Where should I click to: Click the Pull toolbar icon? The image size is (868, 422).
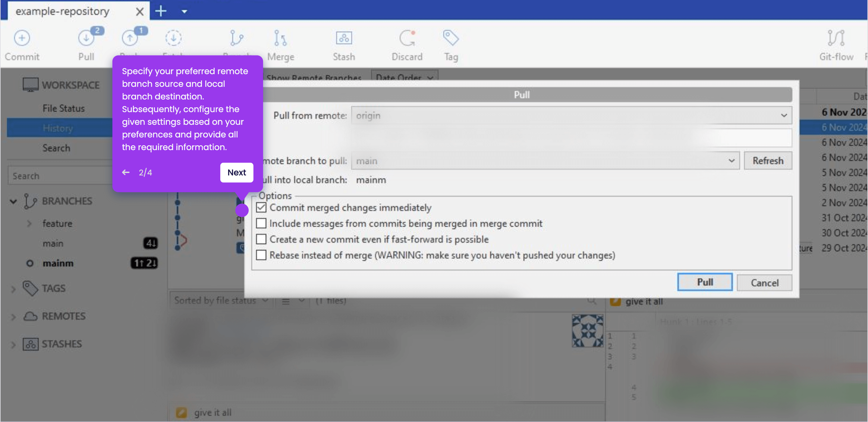point(86,38)
